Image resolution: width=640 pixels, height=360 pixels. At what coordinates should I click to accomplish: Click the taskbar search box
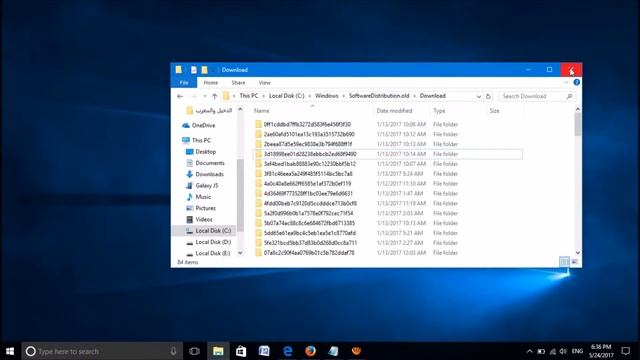[101, 351]
